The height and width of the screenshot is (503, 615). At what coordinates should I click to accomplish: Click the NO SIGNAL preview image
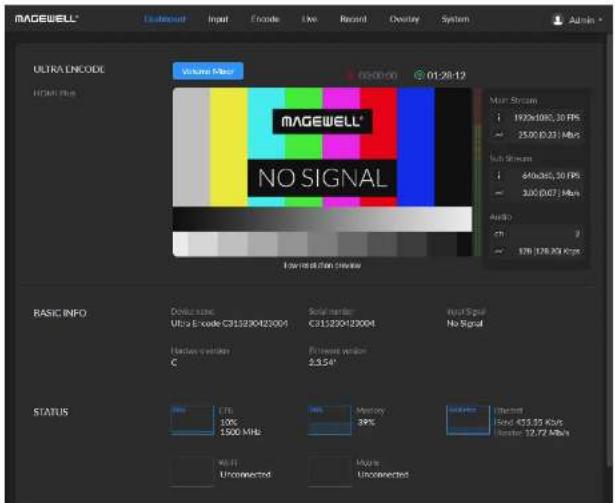[322, 172]
